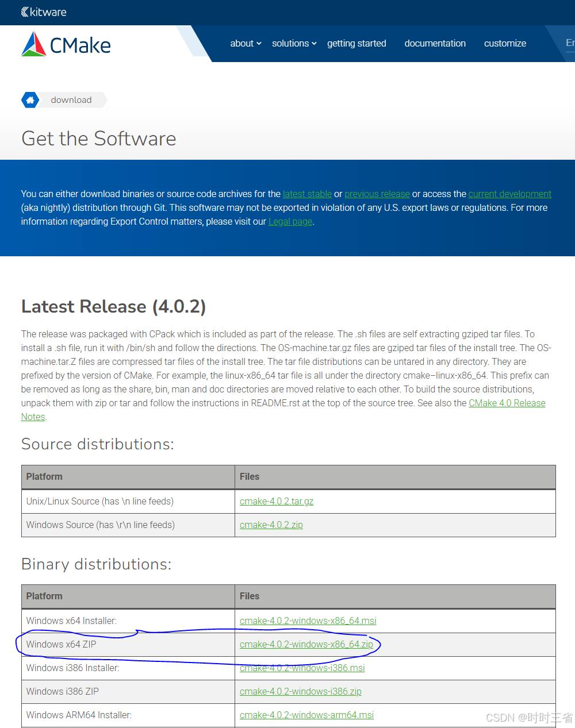575x728 pixels.
Task: Click 'Windows i386 Installer:' cell
Action: 128,668
